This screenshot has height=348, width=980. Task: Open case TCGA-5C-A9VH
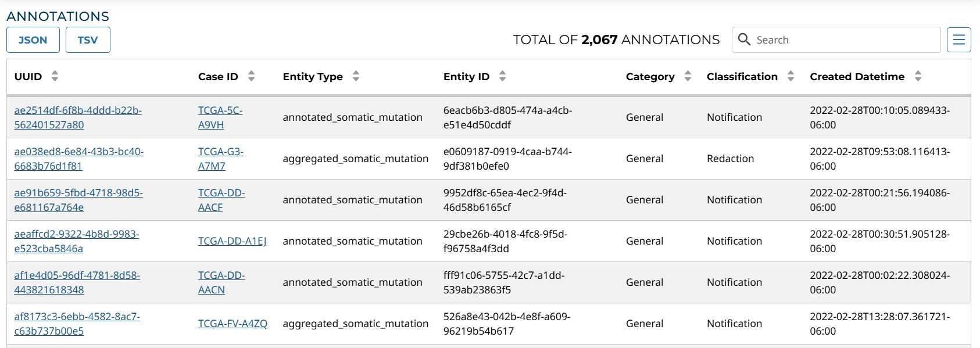220,110
